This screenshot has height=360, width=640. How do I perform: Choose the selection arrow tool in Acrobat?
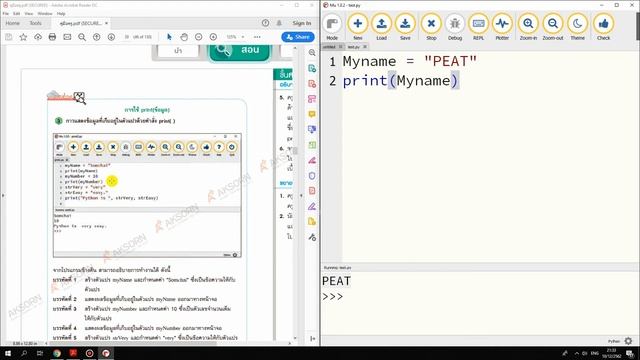(x=169, y=37)
